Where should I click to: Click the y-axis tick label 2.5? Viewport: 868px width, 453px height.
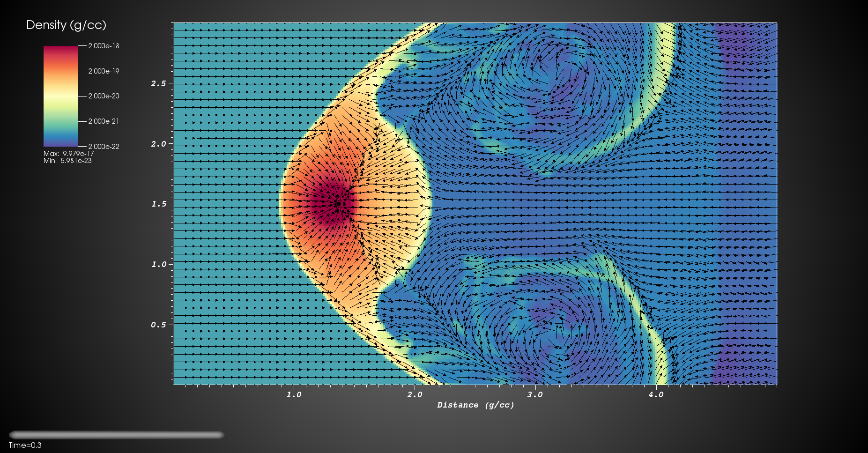(158, 83)
